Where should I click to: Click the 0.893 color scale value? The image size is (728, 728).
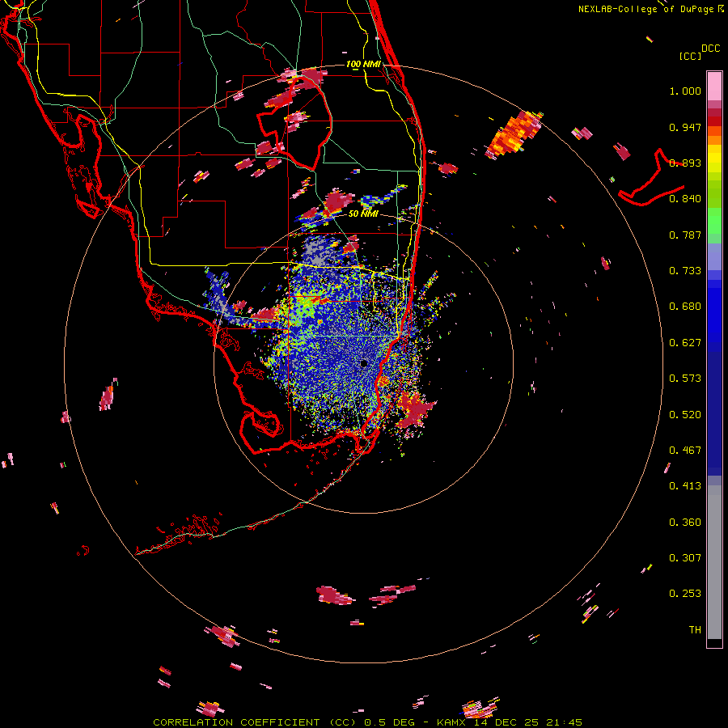click(x=685, y=163)
